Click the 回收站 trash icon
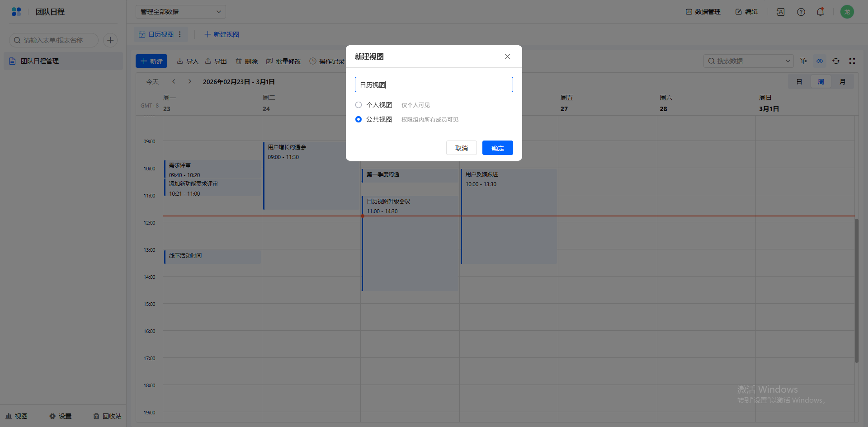 pyautogui.click(x=96, y=416)
